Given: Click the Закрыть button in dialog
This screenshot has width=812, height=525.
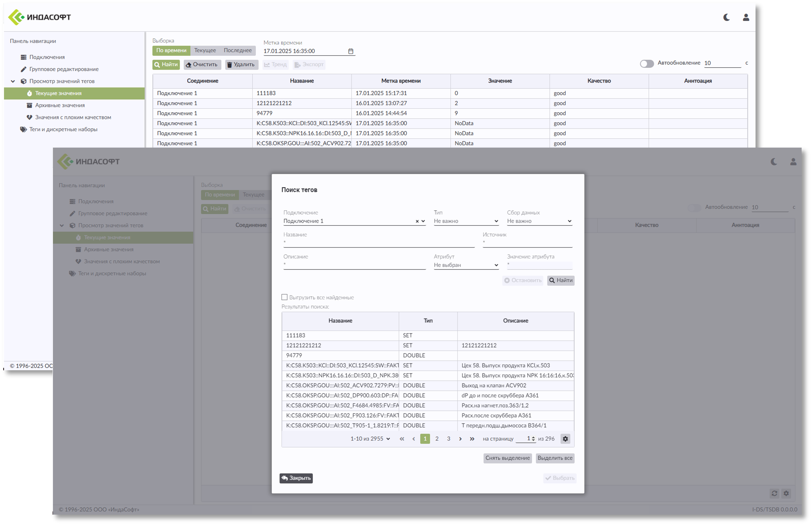Looking at the screenshot, I should coord(296,478).
